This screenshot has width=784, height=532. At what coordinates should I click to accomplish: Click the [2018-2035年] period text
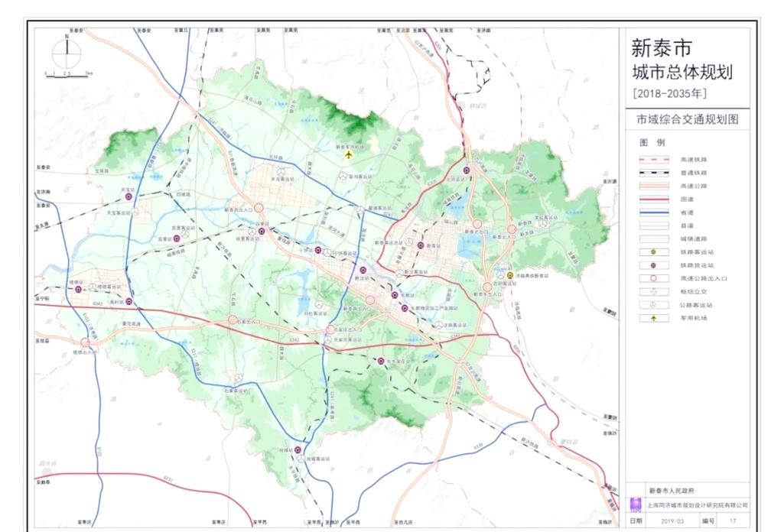pos(670,93)
